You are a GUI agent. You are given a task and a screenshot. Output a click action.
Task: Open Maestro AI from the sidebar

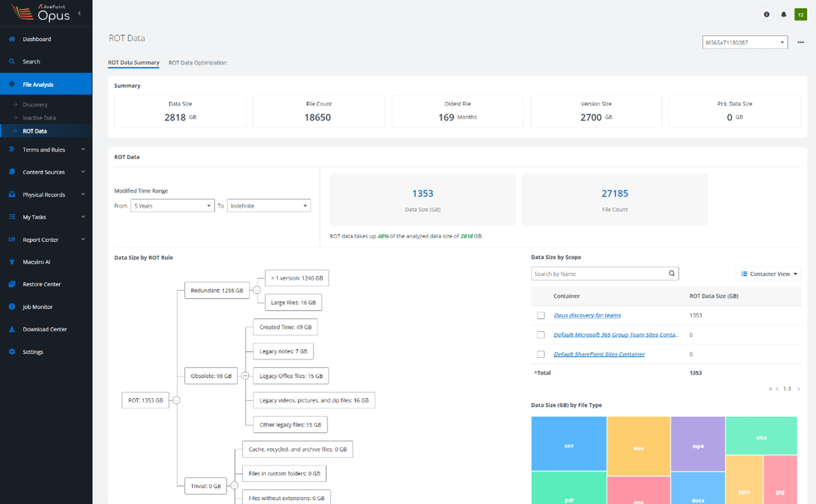click(x=38, y=261)
